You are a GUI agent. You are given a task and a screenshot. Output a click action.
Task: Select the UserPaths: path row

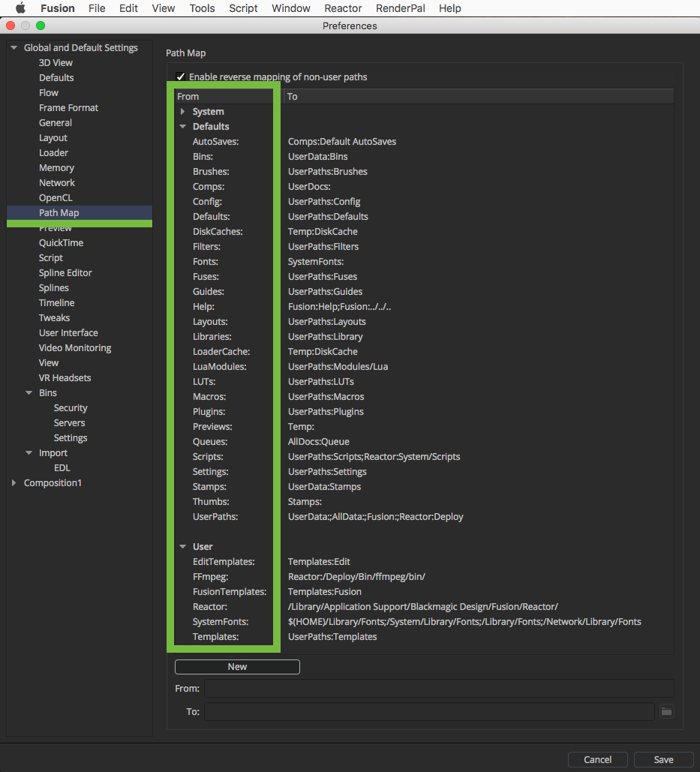(x=215, y=517)
